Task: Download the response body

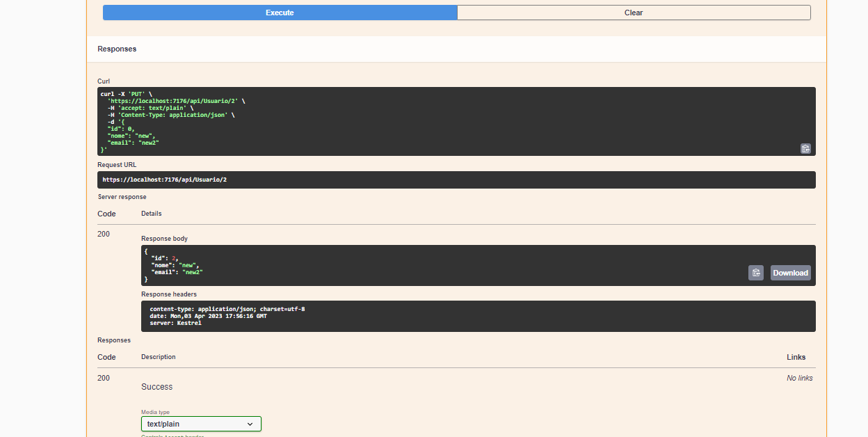Action: (x=791, y=273)
